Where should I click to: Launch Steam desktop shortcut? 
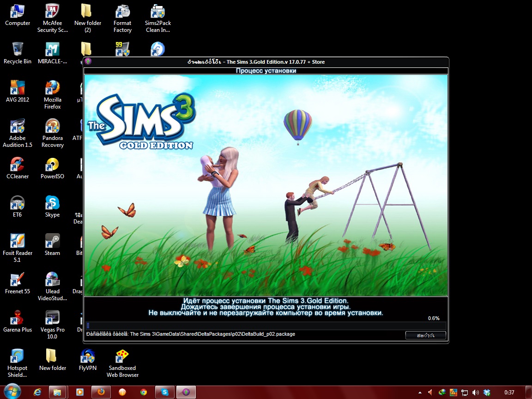click(x=52, y=245)
